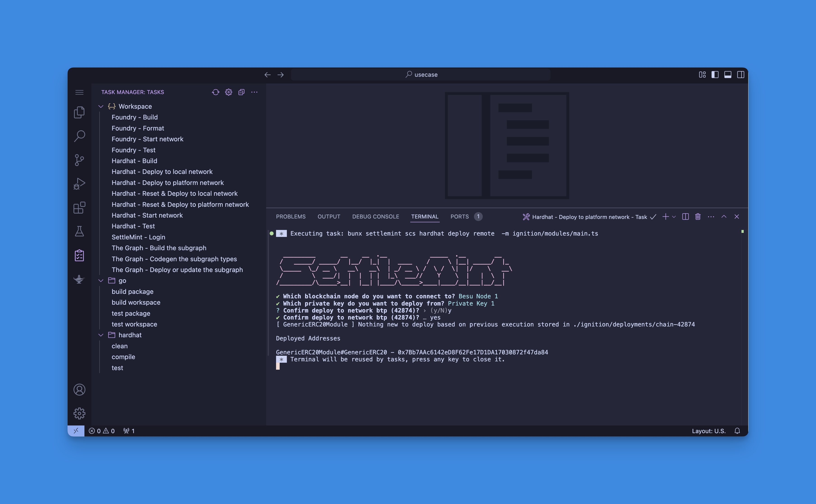Run The Graph - Build the subgraph
Screen dimensions: 816x504
(x=159, y=248)
